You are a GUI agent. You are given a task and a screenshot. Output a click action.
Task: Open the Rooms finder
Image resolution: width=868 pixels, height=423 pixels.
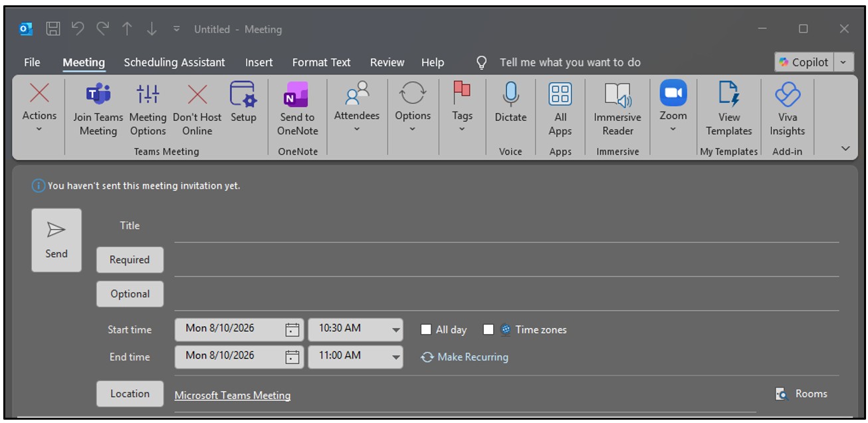click(x=802, y=394)
